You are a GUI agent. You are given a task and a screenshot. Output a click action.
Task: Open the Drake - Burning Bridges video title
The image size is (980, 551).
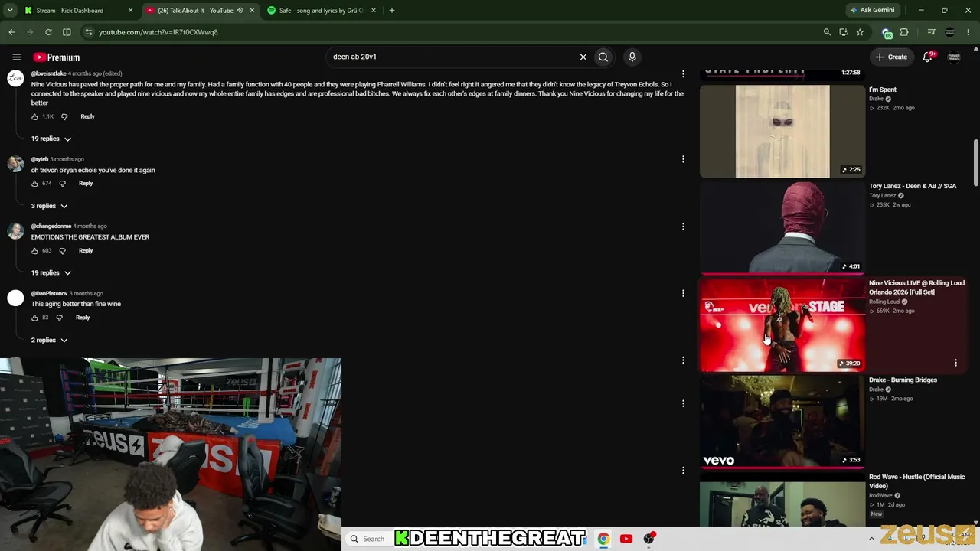click(x=903, y=380)
